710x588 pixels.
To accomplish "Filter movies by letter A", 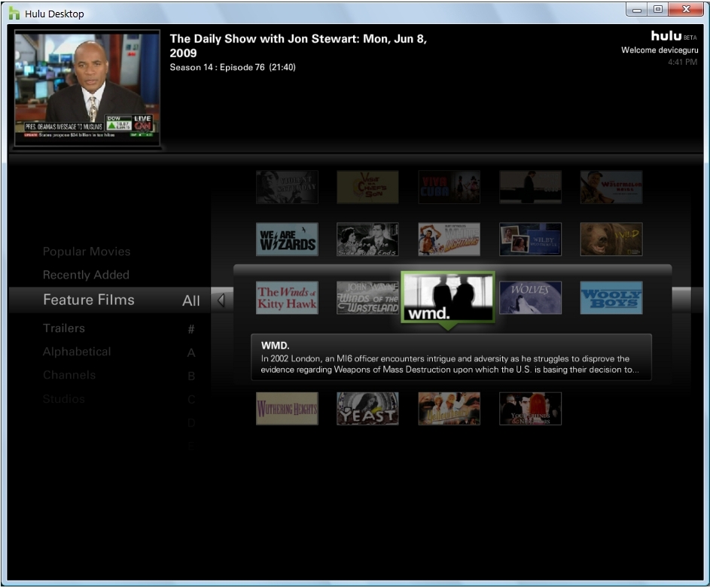I will pos(191,352).
